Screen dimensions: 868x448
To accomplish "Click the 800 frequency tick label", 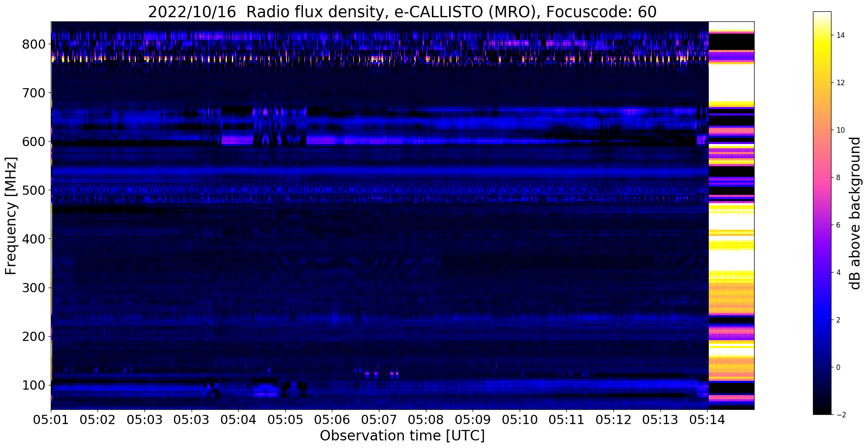I will coord(34,44).
